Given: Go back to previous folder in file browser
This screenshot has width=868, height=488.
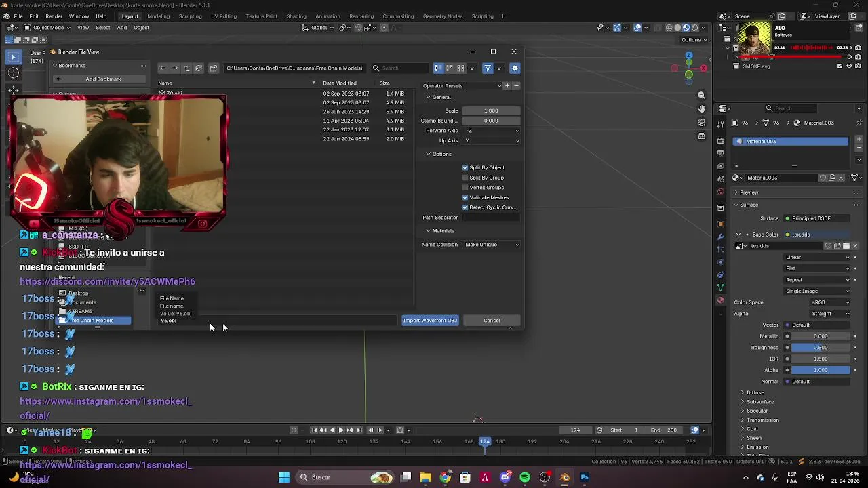Looking at the screenshot, I should coord(163,68).
